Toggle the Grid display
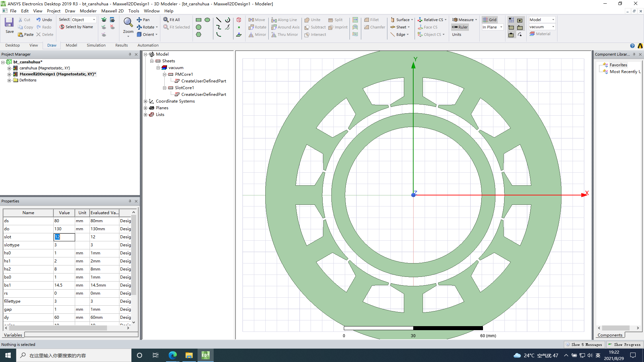The height and width of the screenshot is (362, 644). [x=490, y=20]
